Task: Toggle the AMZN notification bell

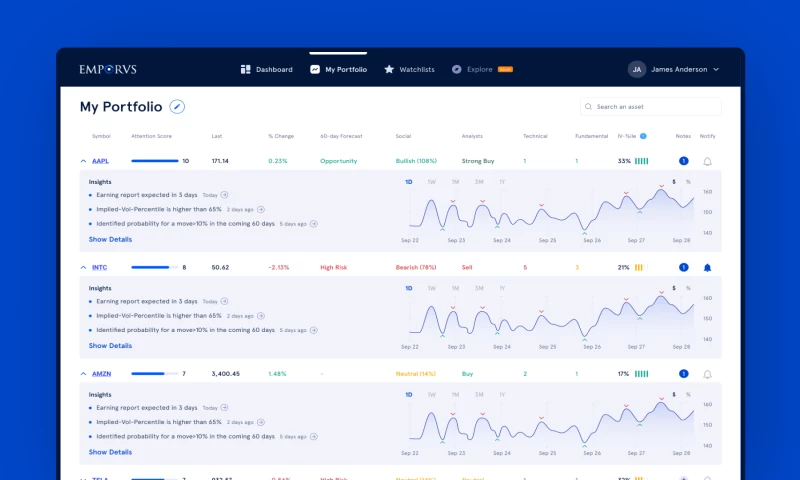Action: coord(708,374)
